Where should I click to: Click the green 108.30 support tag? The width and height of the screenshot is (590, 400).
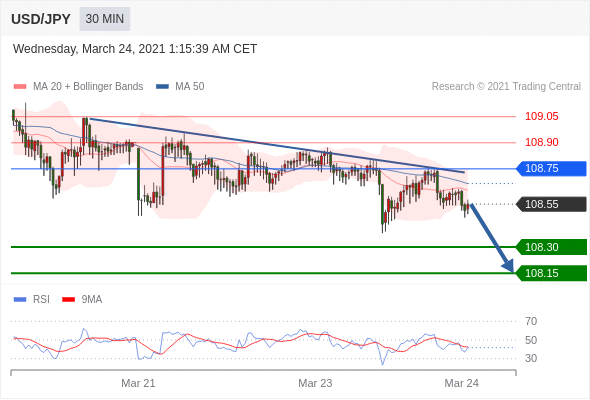pos(551,247)
